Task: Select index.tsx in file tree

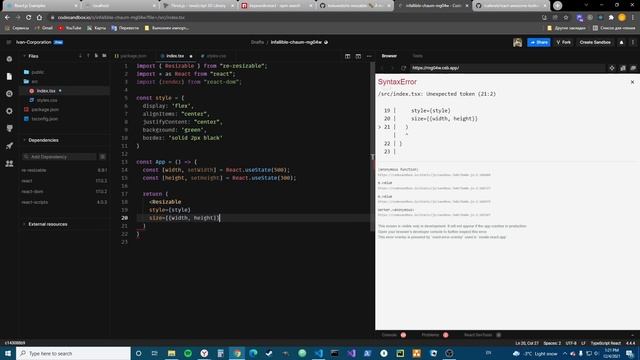Action: [x=46, y=91]
